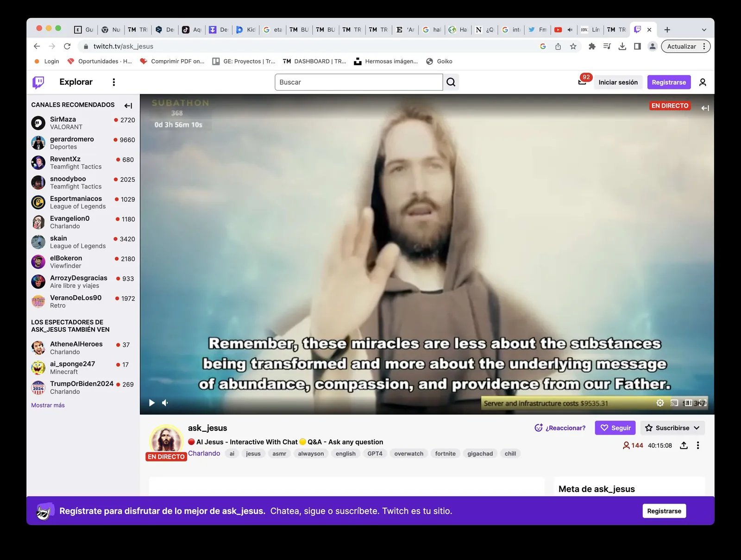Click the ¿Reaccionar? button
This screenshot has width=741, height=560.
(560, 428)
